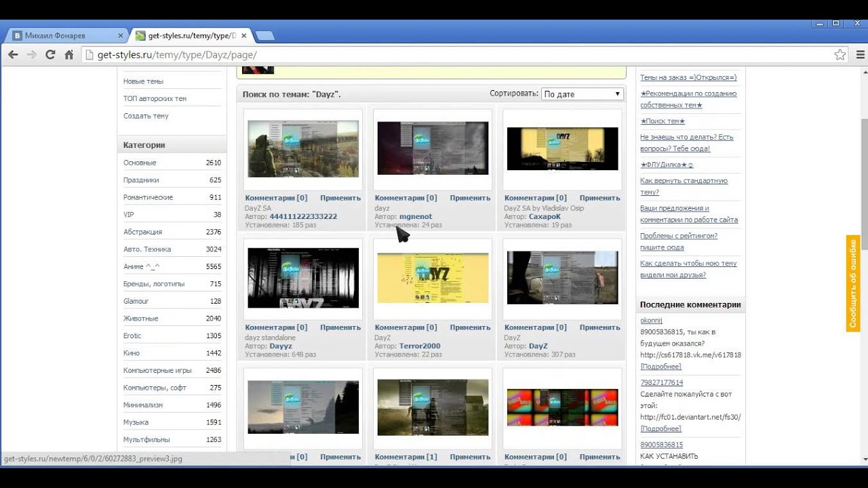Open author link Terror2000
This screenshot has width=868, height=488.
click(x=420, y=346)
